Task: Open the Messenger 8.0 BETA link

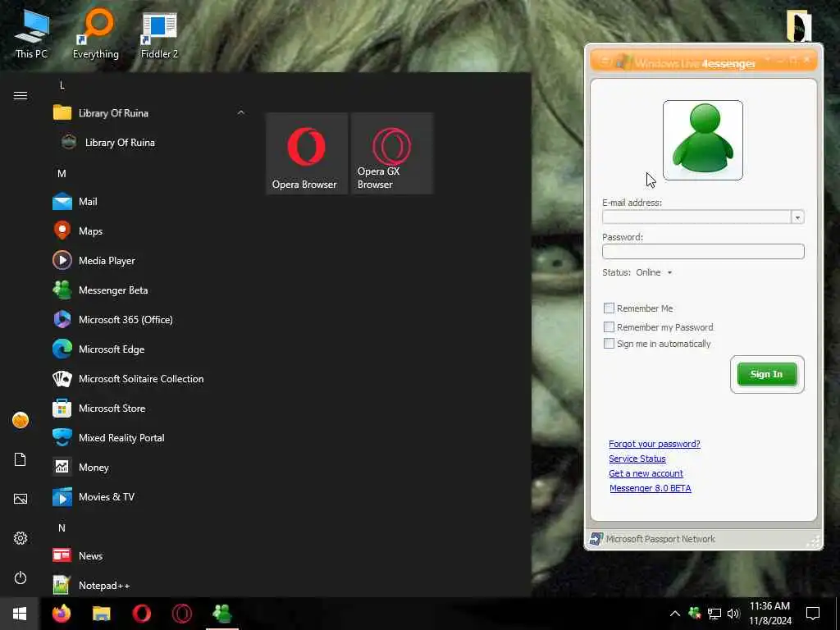Action: pyautogui.click(x=650, y=488)
